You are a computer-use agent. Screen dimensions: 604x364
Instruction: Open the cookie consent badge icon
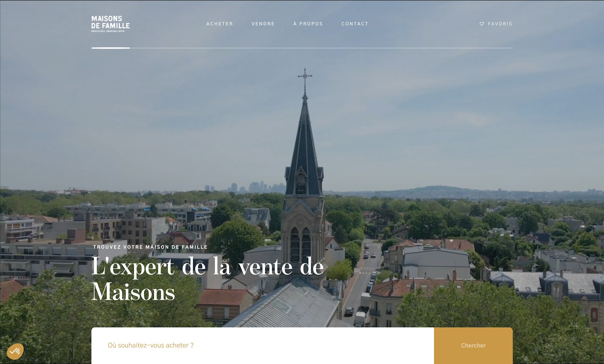(x=15, y=351)
